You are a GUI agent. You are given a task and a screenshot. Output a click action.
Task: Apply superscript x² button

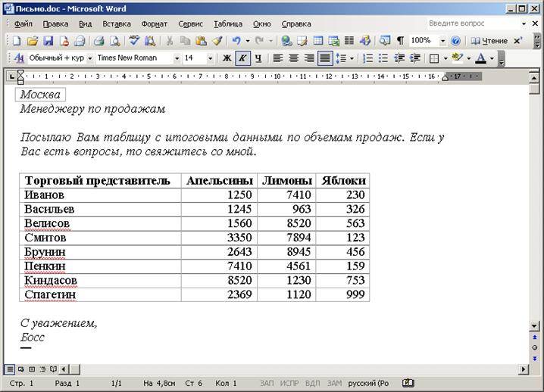click(518, 41)
